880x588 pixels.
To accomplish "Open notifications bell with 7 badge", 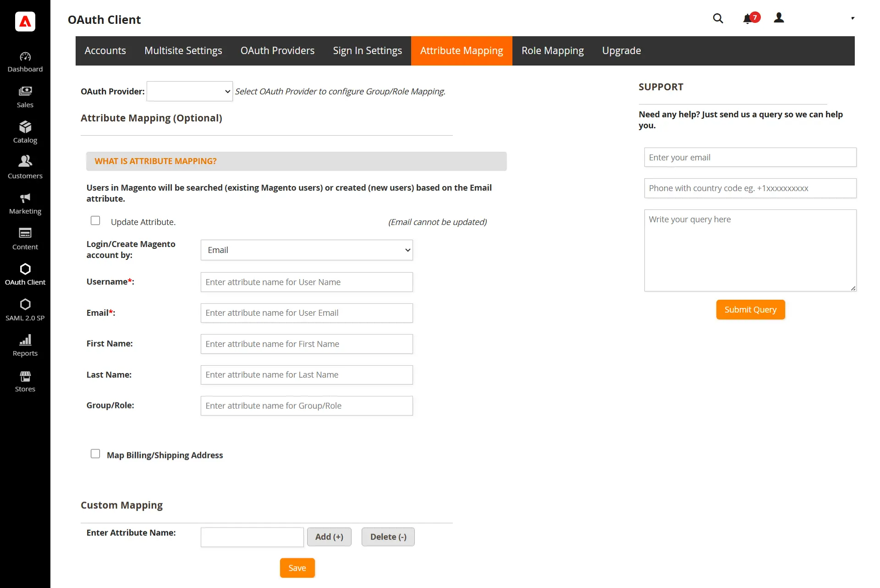I will (751, 18).
